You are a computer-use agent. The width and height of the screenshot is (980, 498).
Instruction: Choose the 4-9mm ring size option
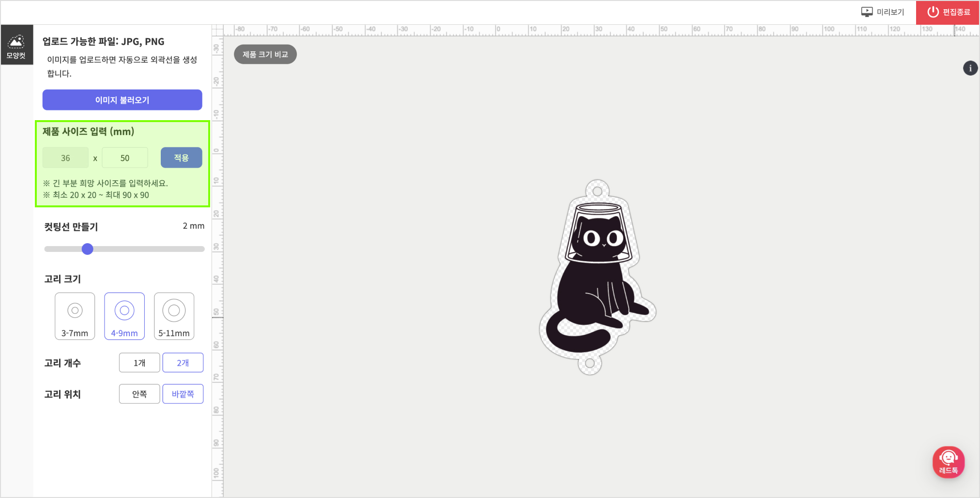[124, 316]
